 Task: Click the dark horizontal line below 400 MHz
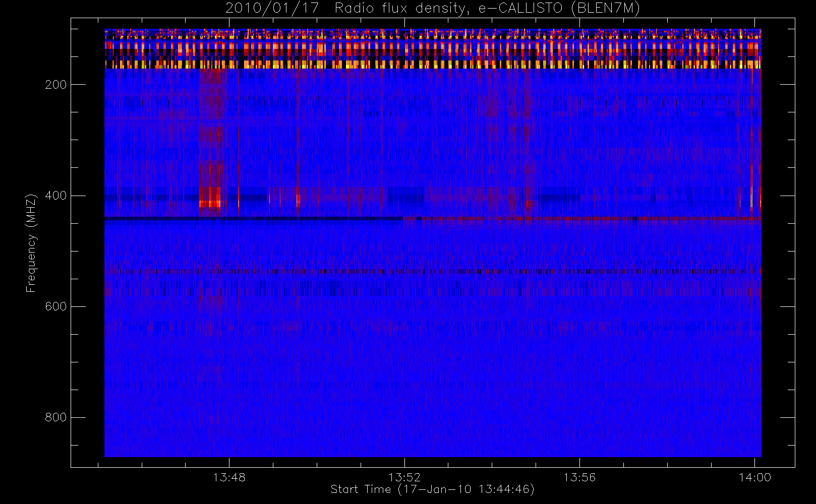tap(253, 219)
